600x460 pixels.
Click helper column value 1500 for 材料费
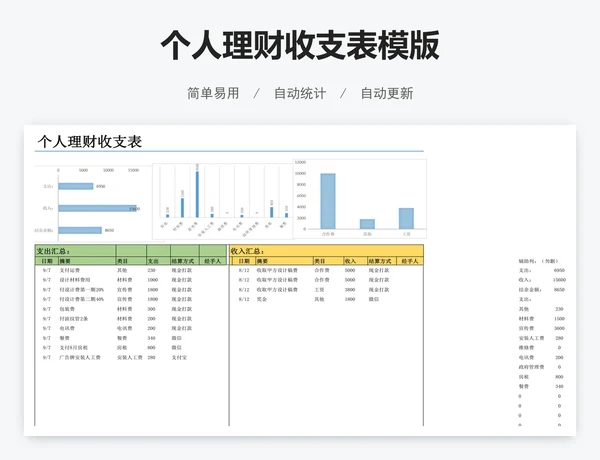click(559, 318)
